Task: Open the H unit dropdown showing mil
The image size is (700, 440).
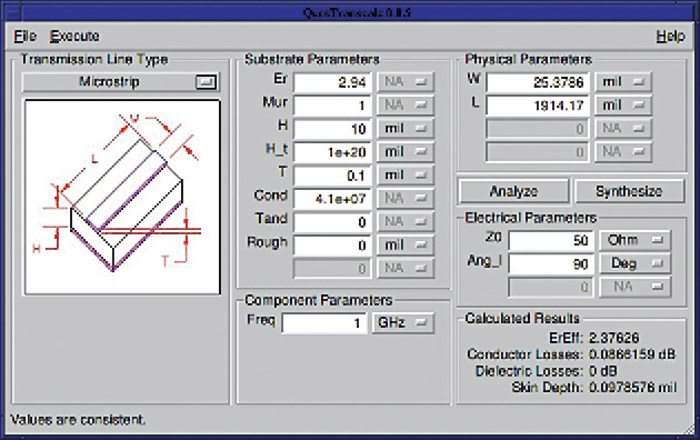Action: (405, 128)
